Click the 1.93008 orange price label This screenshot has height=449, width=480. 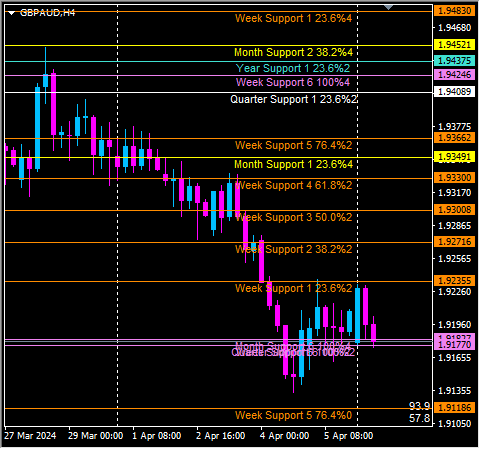click(x=454, y=210)
